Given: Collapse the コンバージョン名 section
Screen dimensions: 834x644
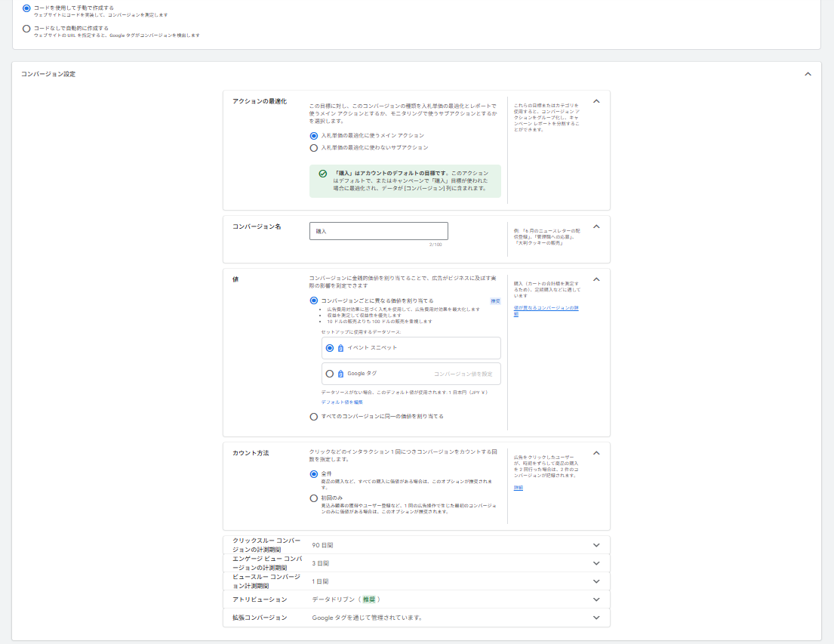Looking at the screenshot, I should pyautogui.click(x=596, y=226).
